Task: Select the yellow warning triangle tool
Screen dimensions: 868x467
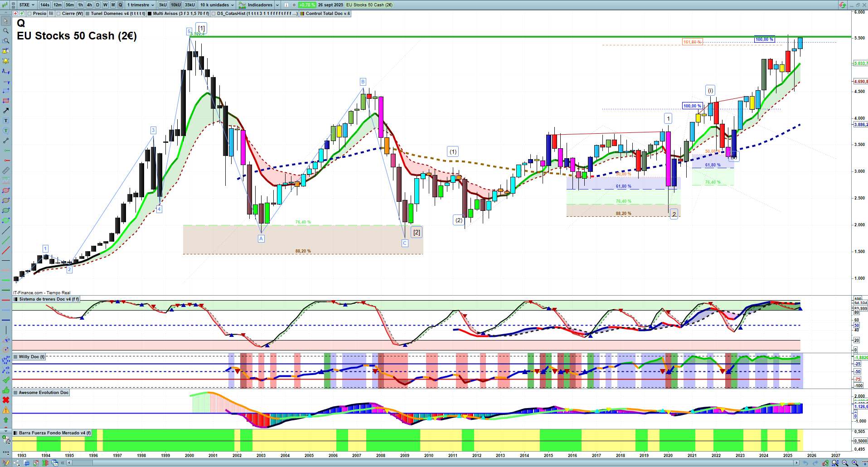Action: (6, 410)
